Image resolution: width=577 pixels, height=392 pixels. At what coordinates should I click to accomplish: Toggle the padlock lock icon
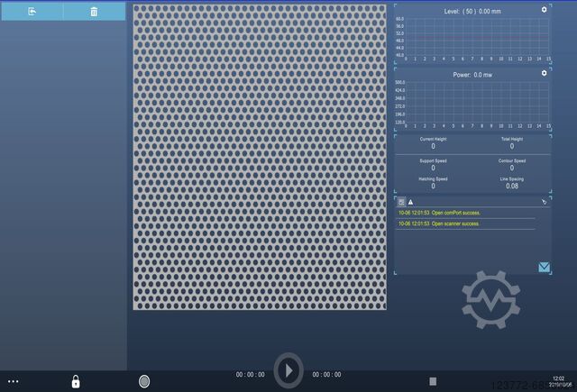click(x=76, y=381)
